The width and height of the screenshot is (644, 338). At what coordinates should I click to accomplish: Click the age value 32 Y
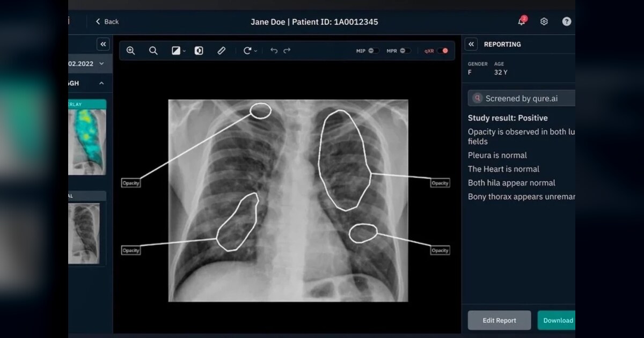501,72
